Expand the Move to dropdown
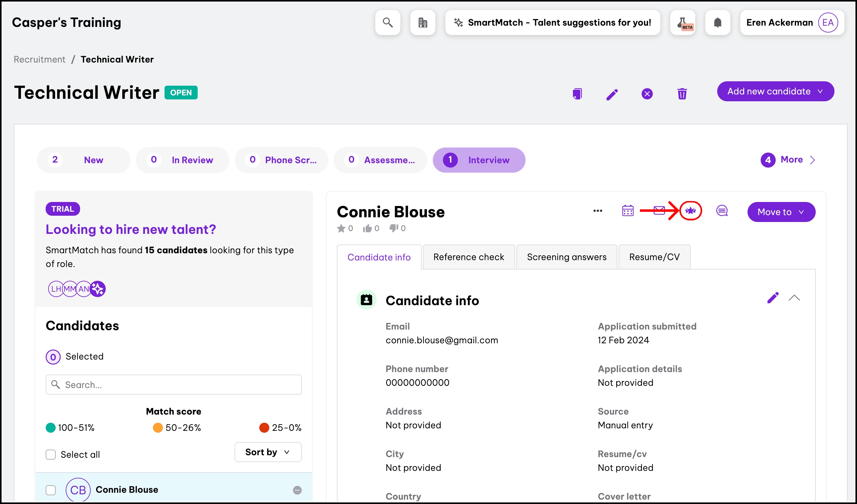This screenshot has height=504, width=857. tap(781, 212)
